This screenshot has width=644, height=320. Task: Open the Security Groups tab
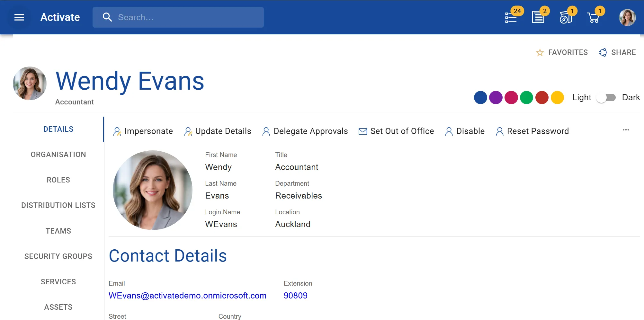(58, 256)
